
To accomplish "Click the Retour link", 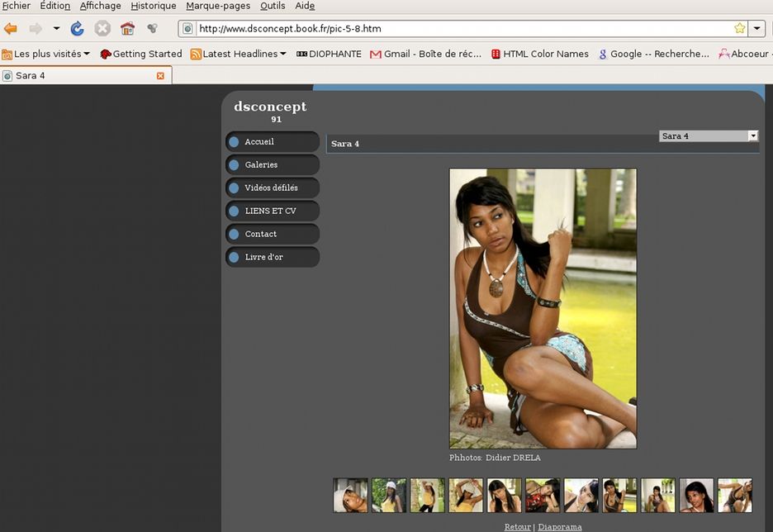I will coord(517,527).
